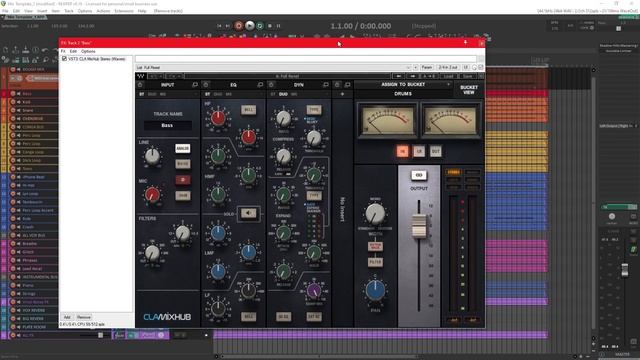Toggle EQ module power icon
This screenshot has width=640, height=360.
click(x=206, y=85)
